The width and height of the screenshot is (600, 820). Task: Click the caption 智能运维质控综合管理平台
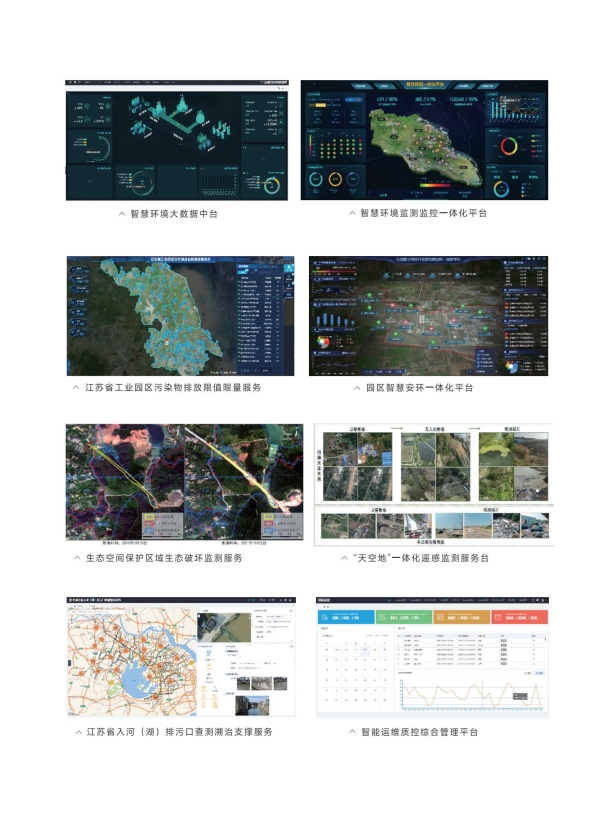click(420, 732)
